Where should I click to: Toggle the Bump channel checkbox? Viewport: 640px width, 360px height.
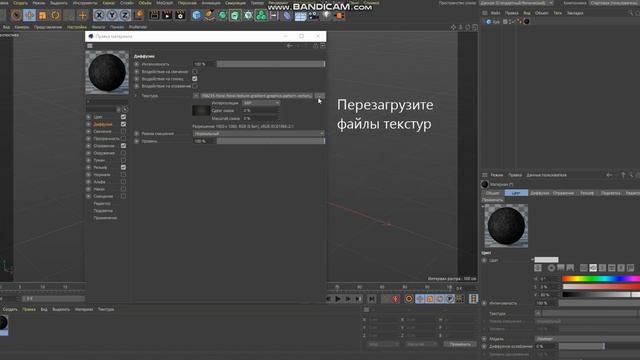point(123,167)
